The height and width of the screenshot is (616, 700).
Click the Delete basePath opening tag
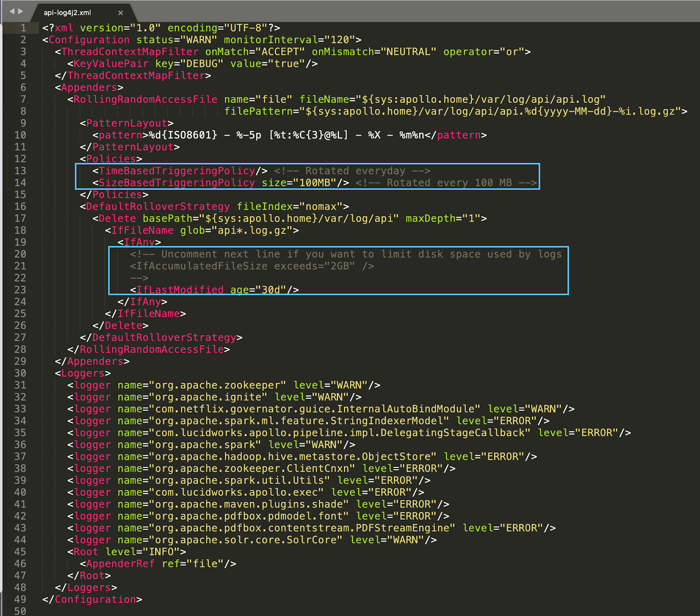point(290,218)
